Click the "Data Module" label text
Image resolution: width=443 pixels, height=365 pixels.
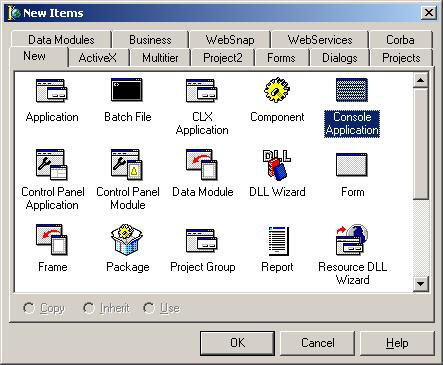pyautogui.click(x=203, y=192)
